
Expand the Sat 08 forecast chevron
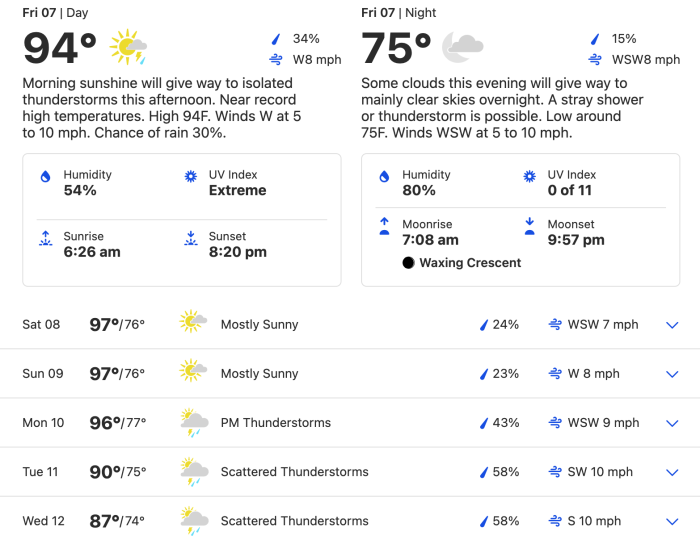pyautogui.click(x=672, y=325)
